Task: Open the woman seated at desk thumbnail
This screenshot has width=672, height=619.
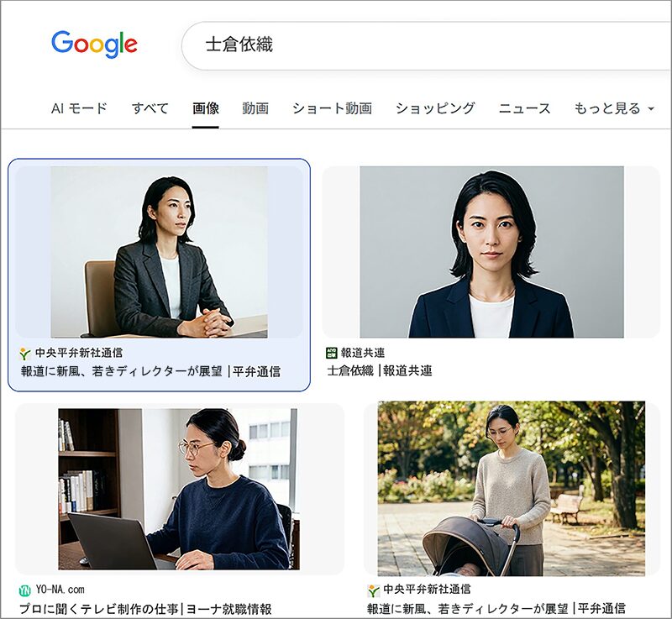Action: [159, 252]
